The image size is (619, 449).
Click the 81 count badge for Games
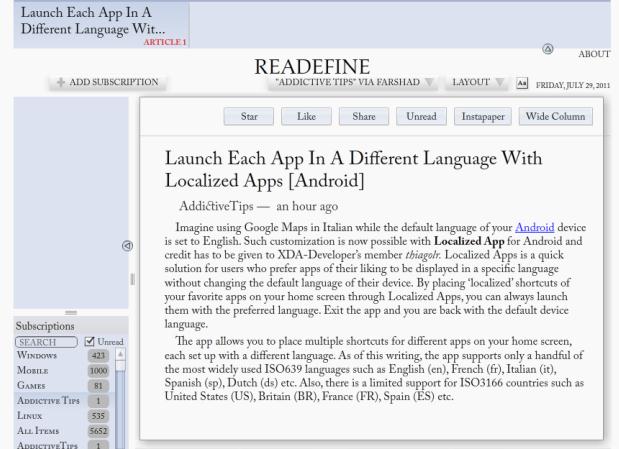(x=98, y=385)
